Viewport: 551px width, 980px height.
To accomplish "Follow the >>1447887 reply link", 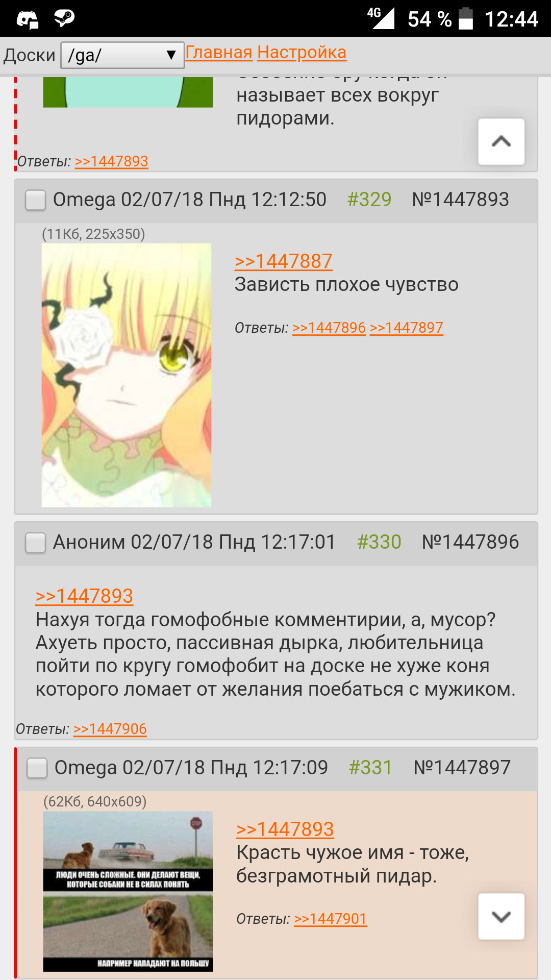I will coord(284,261).
